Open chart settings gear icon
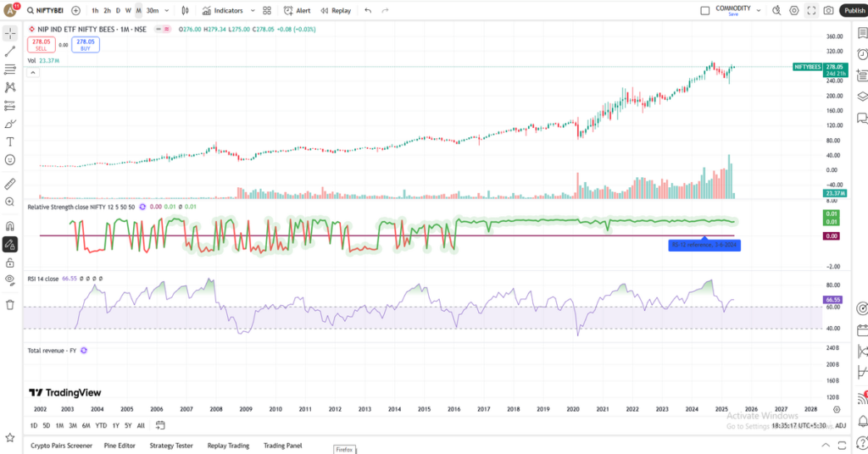868x454 pixels. click(x=793, y=10)
